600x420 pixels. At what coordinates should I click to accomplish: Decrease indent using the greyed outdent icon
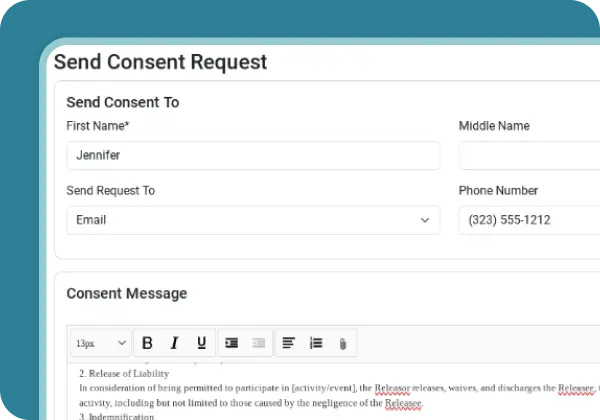point(259,343)
